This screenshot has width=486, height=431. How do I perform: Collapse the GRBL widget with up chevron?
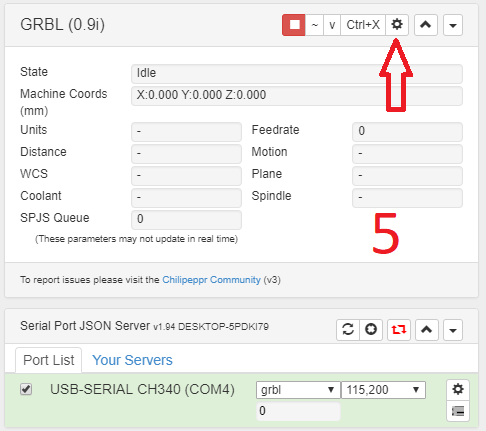click(x=426, y=25)
